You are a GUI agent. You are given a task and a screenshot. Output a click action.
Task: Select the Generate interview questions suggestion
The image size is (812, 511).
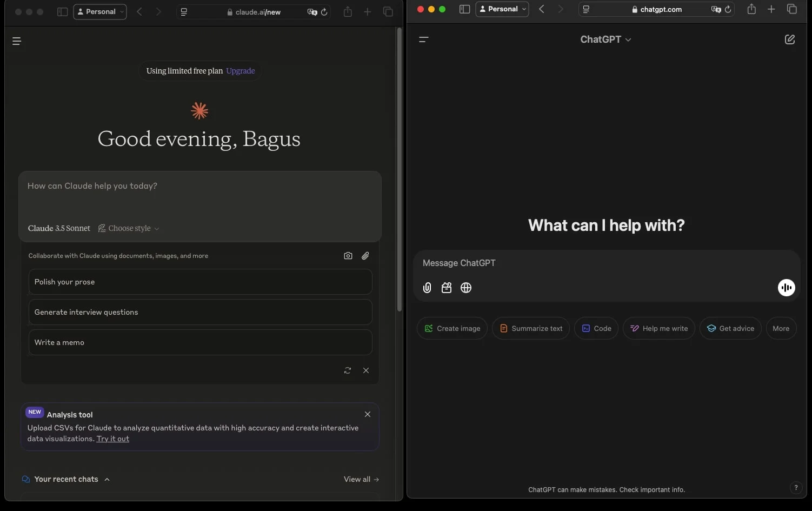(200, 312)
